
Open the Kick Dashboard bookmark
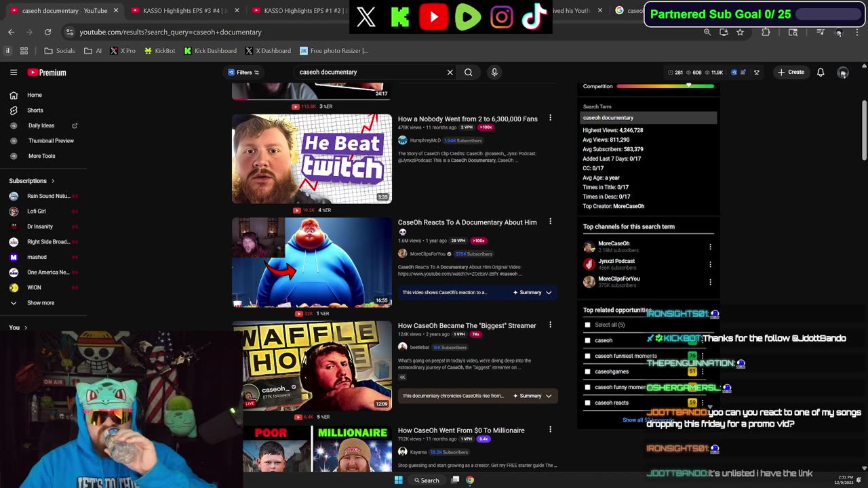[x=210, y=51]
